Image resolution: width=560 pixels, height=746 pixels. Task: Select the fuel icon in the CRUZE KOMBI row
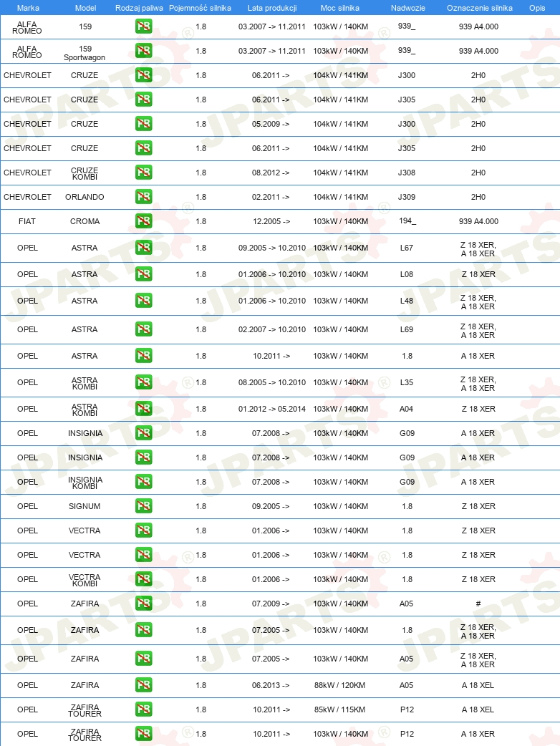point(144,173)
